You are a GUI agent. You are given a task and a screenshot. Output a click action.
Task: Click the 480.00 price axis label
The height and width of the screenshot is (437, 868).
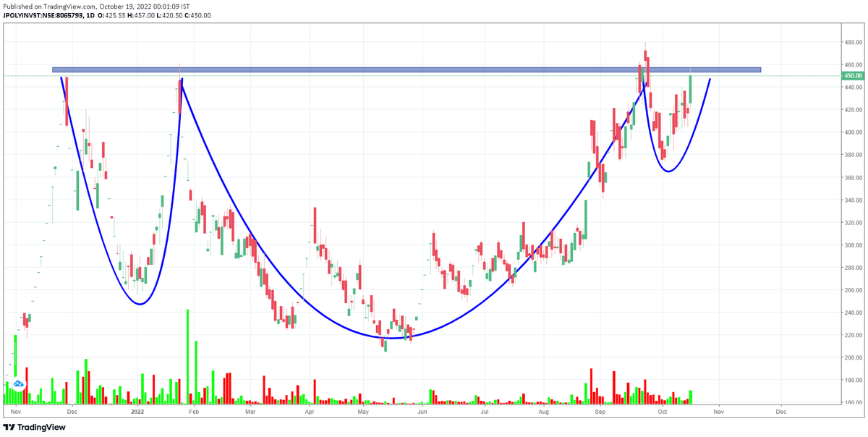pos(854,42)
